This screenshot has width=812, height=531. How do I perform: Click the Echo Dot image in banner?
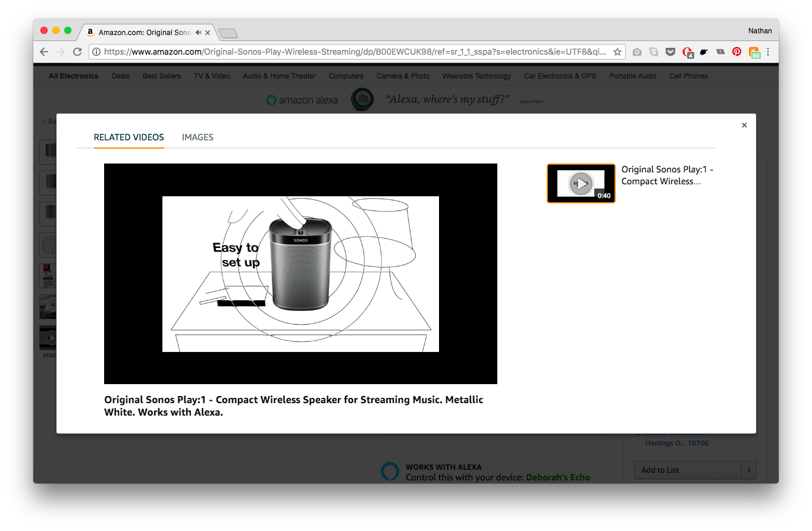coord(362,99)
